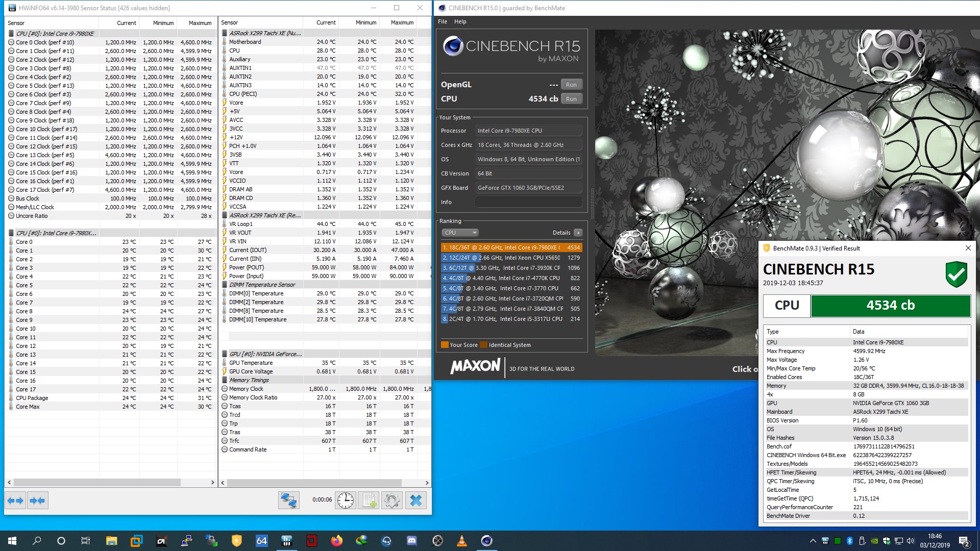This screenshot has height=551, width=980.
Task: Select Uncore Ratio row
Action: coord(110,216)
